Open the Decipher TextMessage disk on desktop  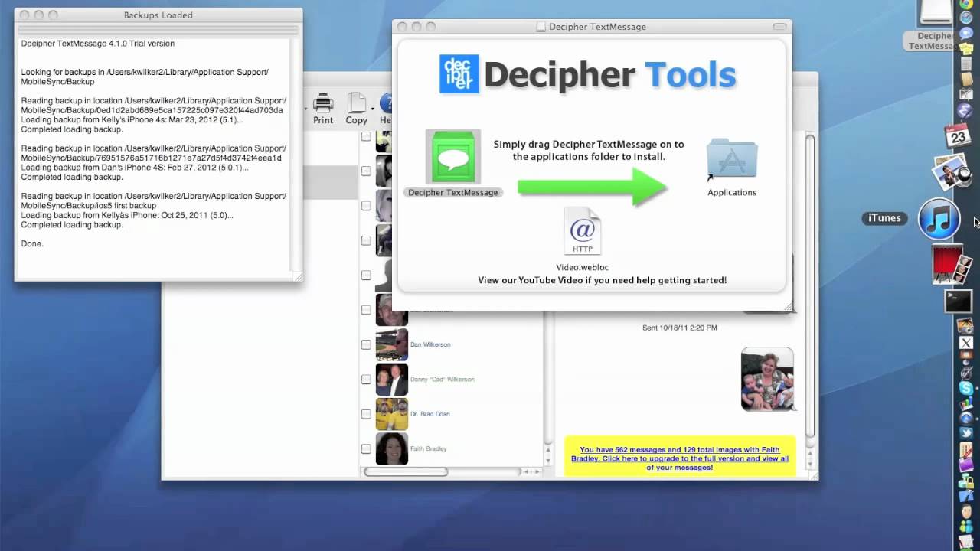(934, 24)
